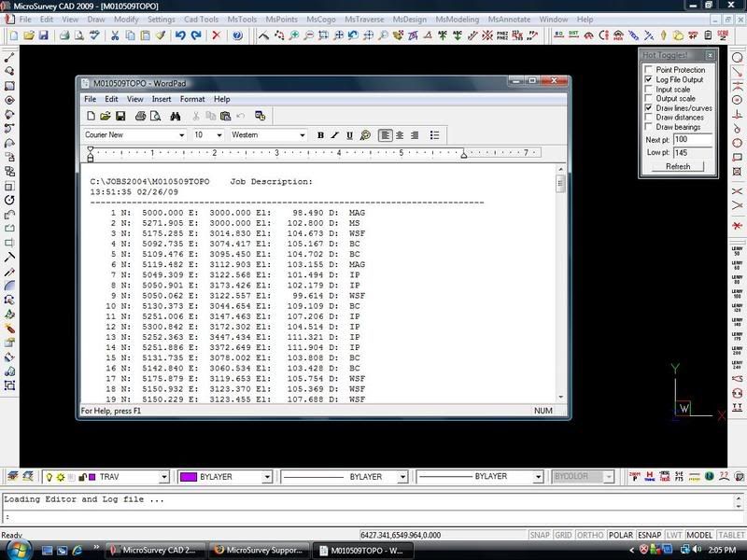
Task: Click the Refresh button in Hot Toggles
Action: [x=678, y=166]
